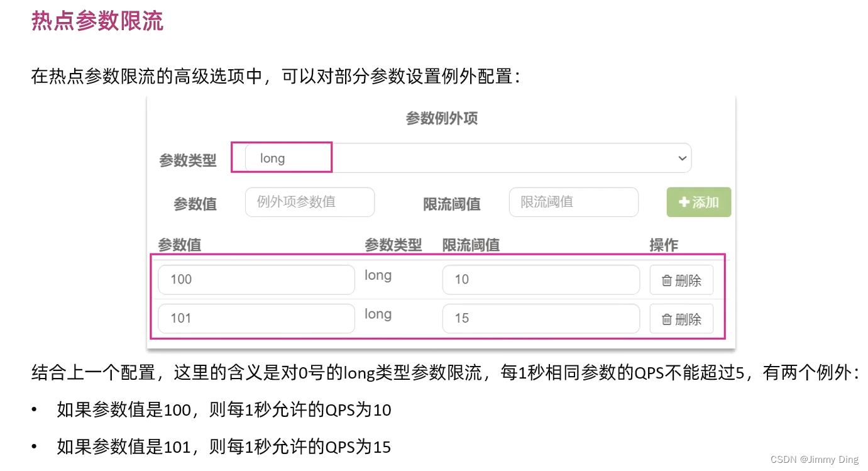The width and height of the screenshot is (868, 471).
Task: Click the long type cell in row 100
Action: [x=378, y=275]
